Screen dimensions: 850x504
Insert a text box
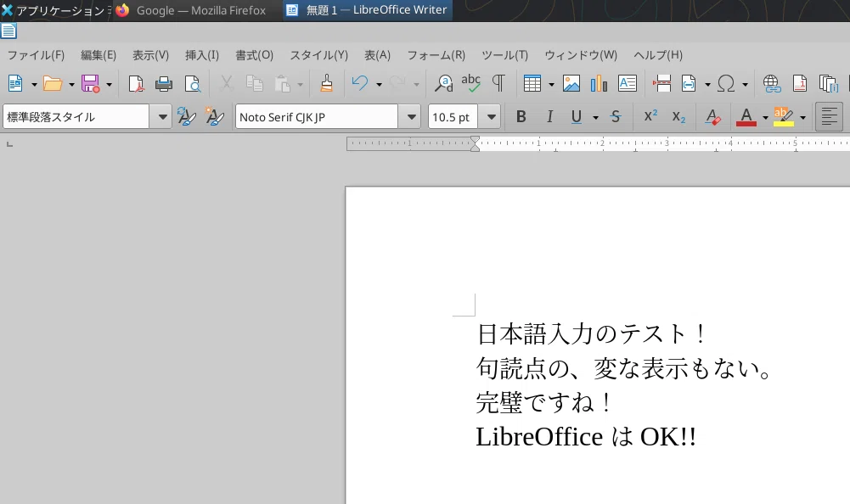click(x=628, y=83)
